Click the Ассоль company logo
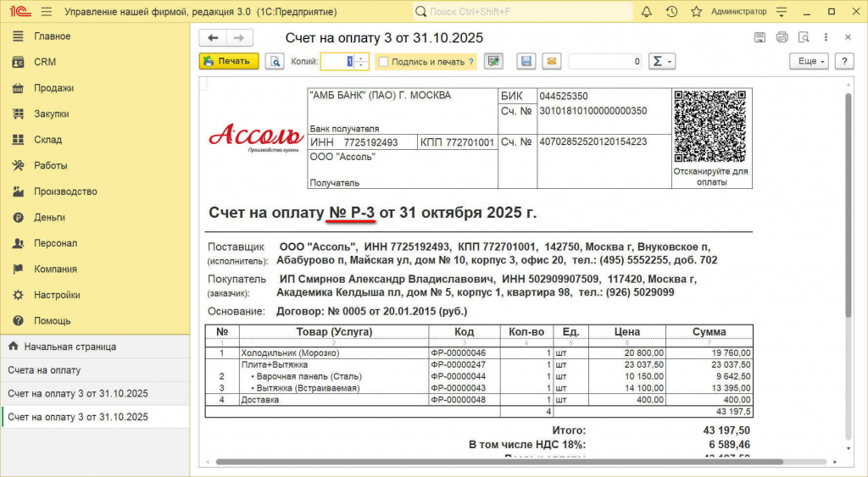This screenshot has height=477, width=868. (x=256, y=137)
